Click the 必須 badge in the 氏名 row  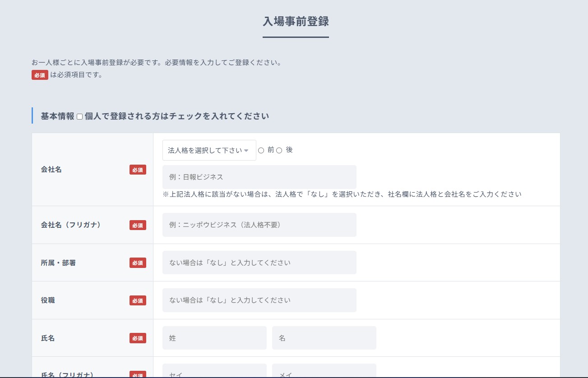pyautogui.click(x=138, y=338)
